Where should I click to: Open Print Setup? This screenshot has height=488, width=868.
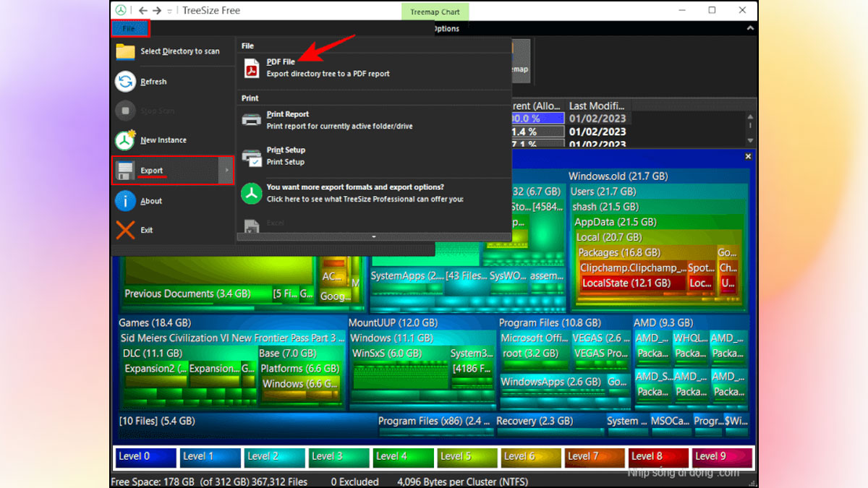373,156
